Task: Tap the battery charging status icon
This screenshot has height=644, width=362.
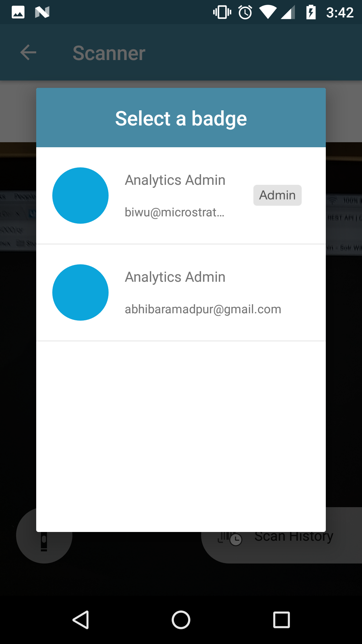Action: click(x=311, y=12)
